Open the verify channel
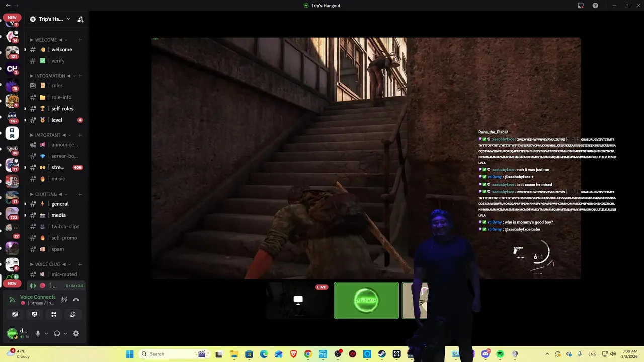644x362 pixels. [56, 61]
